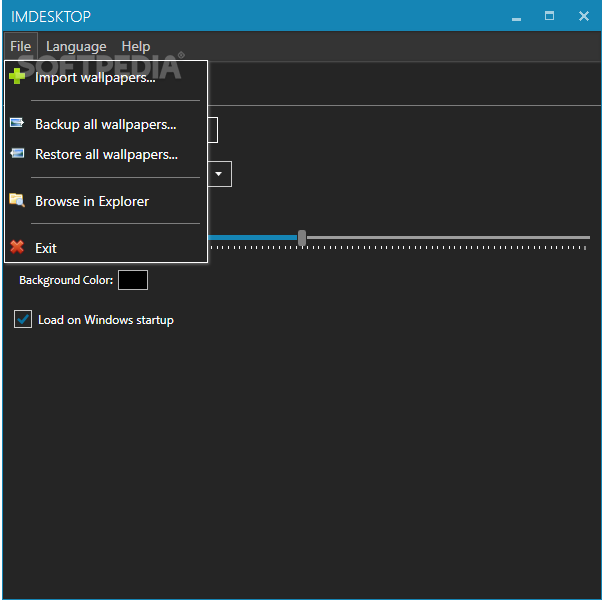Click the slider thumb handle
This screenshot has width=602, height=600.
[302, 238]
